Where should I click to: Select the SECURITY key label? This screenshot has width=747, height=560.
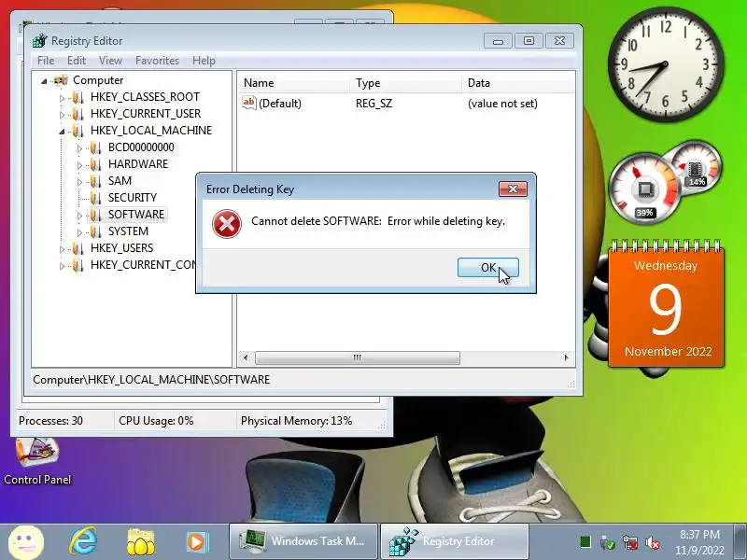click(x=133, y=198)
